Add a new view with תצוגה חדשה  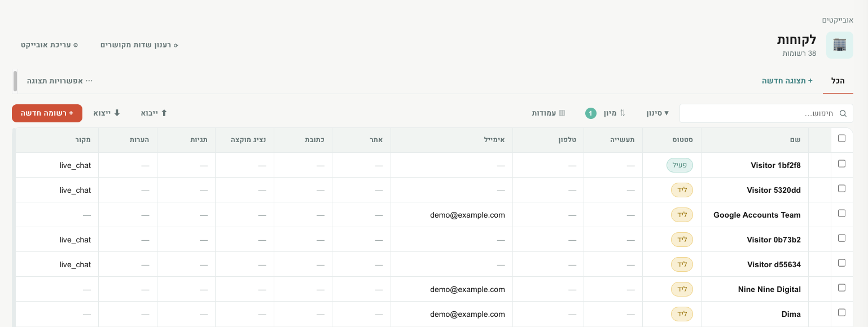pos(787,81)
